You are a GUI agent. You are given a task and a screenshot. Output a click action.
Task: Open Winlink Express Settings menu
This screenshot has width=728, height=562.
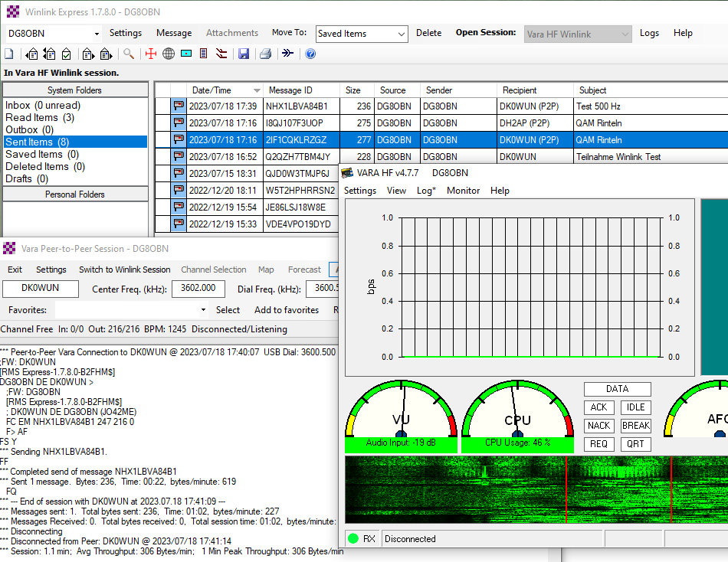point(126,33)
